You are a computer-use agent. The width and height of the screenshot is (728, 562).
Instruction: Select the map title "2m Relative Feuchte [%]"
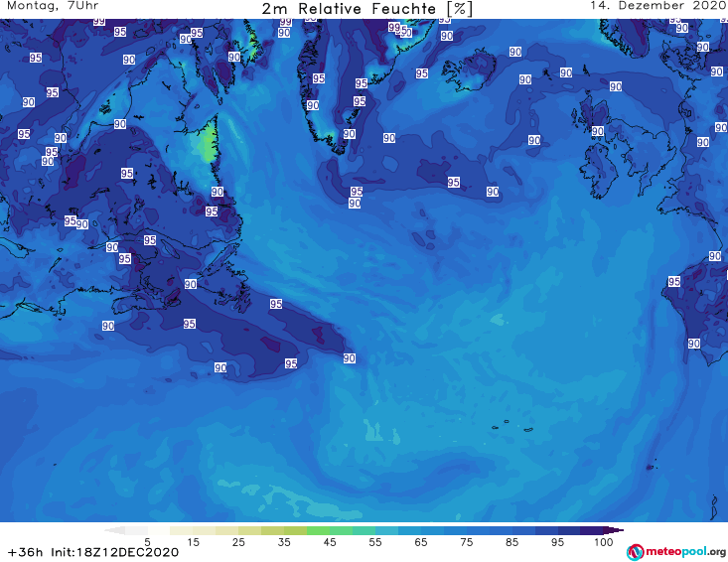[x=367, y=9]
